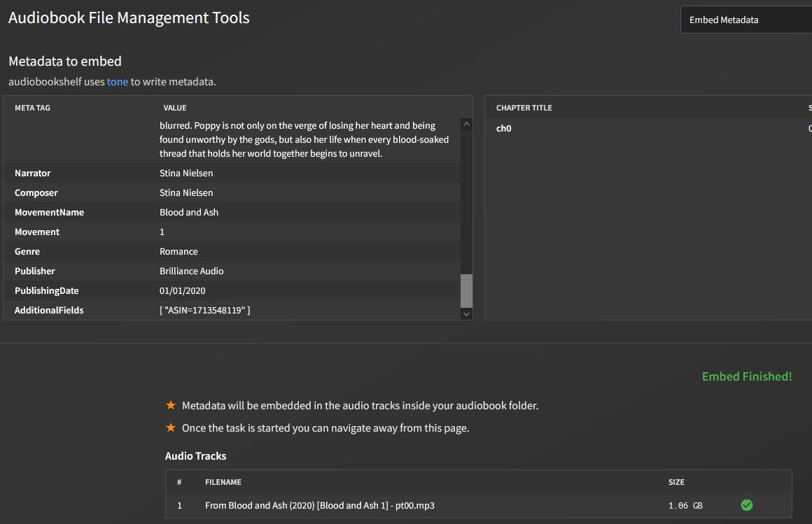Select the Narrator metadata row
The image size is (812, 524).
pyautogui.click(x=210, y=173)
